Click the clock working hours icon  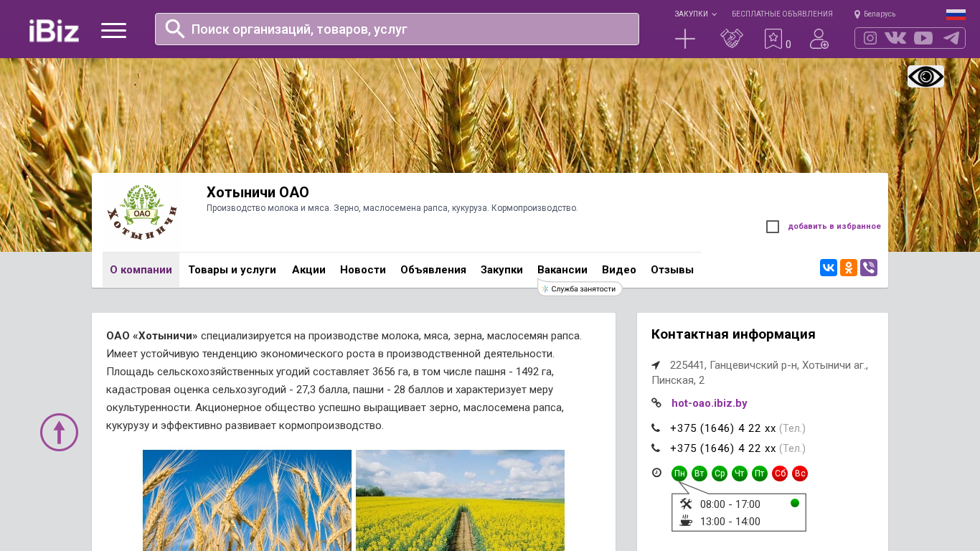tap(656, 473)
